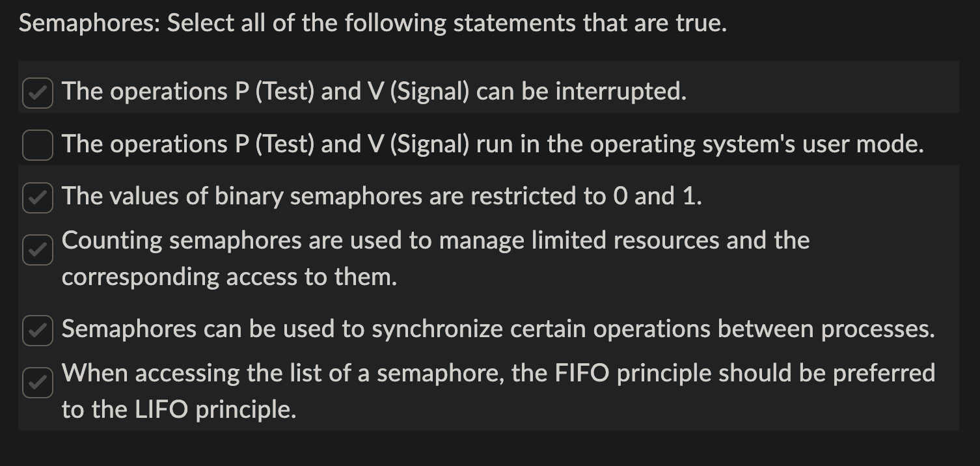The image size is (980, 466).
Task: Click the text 'The operations P (Test) and V (Signal) can be interrupted'
Action: (x=373, y=92)
